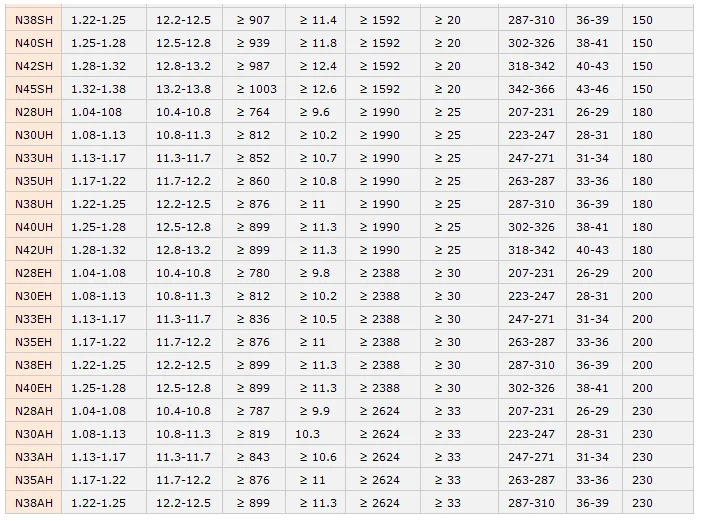Select the N45SH grade cell
This screenshot has width=702, height=521.
34,89
